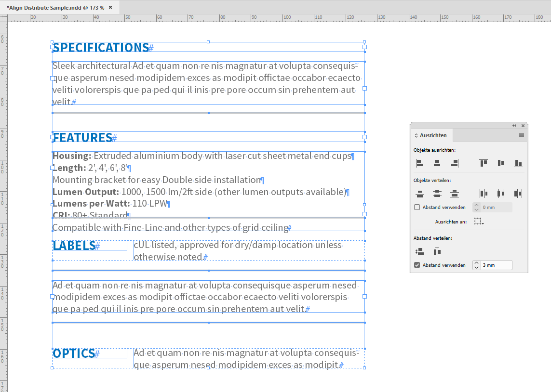Image resolution: width=551 pixels, height=392 pixels.
Task: Click the LABELS heading text frame
Action: (x=90, y=245)
